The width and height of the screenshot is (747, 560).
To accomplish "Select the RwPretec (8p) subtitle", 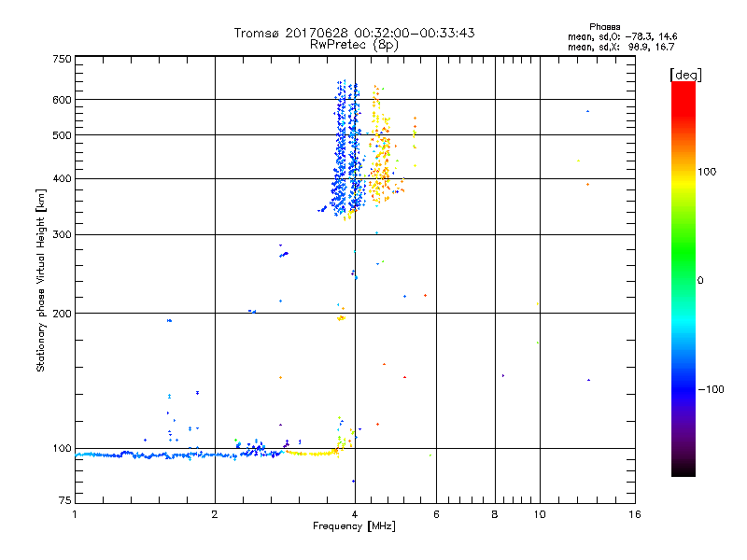I will pyautogui.click(x=354, y=44).
